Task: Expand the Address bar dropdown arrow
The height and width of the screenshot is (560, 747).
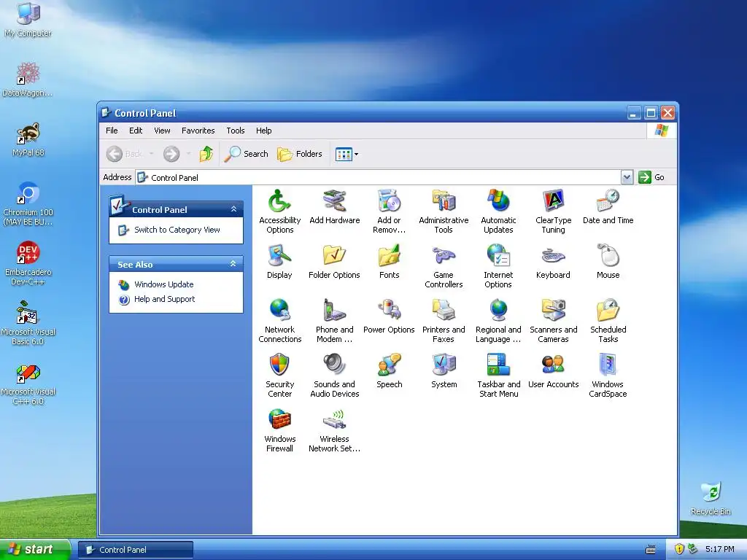Action: coord(627,178)
